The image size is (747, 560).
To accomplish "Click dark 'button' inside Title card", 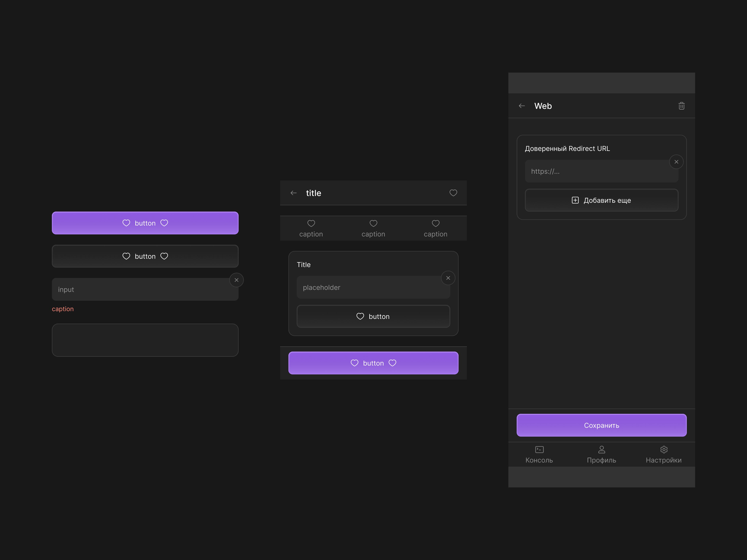I will 373,316.
